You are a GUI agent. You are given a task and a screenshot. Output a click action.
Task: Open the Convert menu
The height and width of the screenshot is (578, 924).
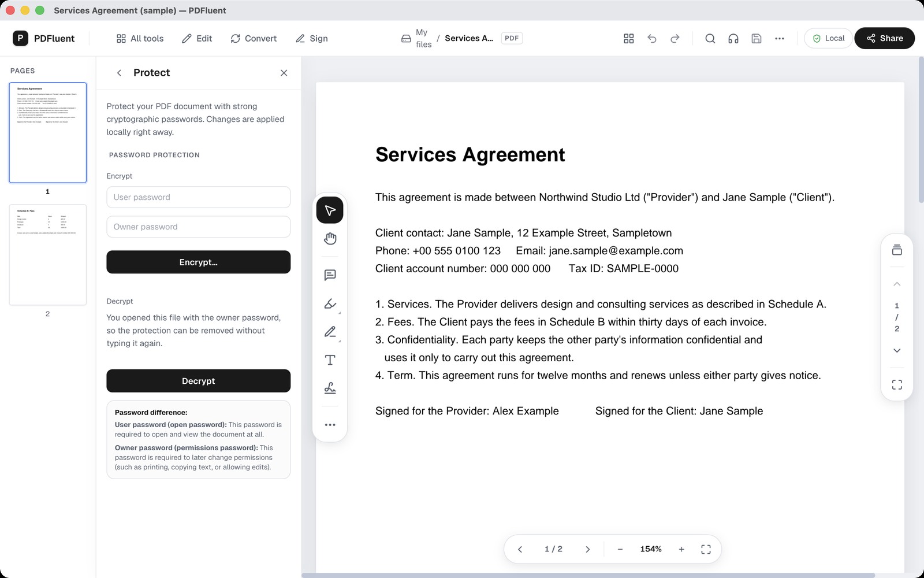(x=254, y=38)
